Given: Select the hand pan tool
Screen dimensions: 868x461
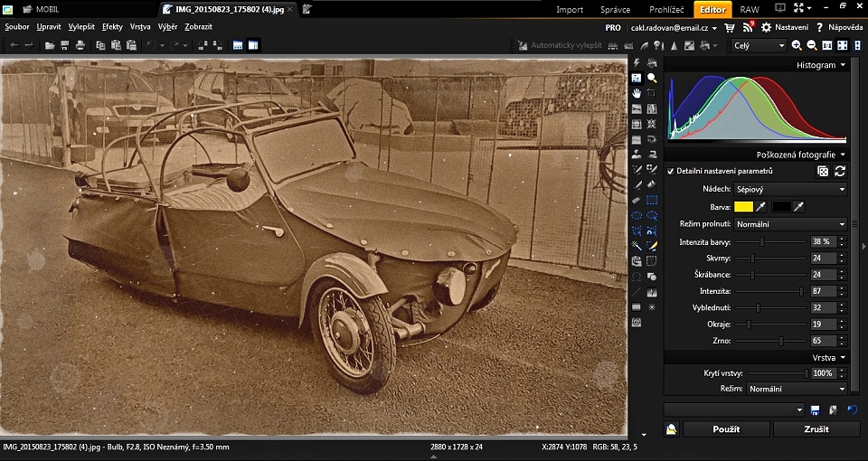Looking at the screenshot, I should click(x=637, y=93).
